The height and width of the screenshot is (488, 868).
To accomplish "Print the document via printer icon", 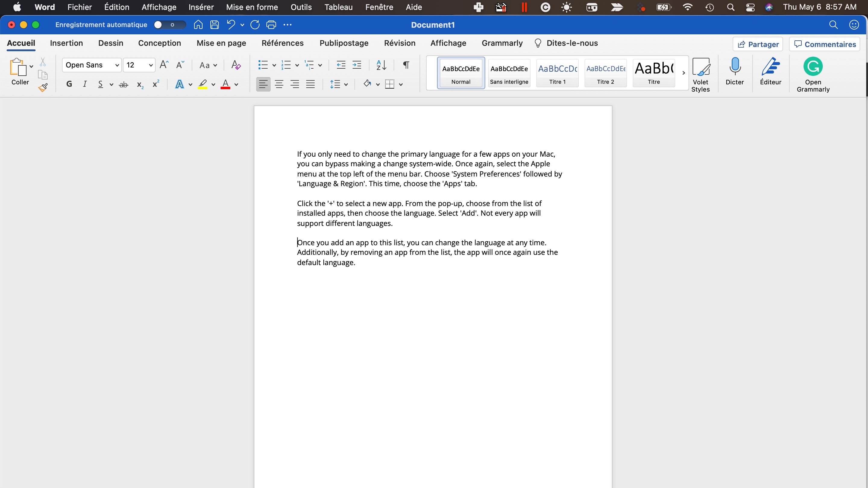I will (271, 25).
